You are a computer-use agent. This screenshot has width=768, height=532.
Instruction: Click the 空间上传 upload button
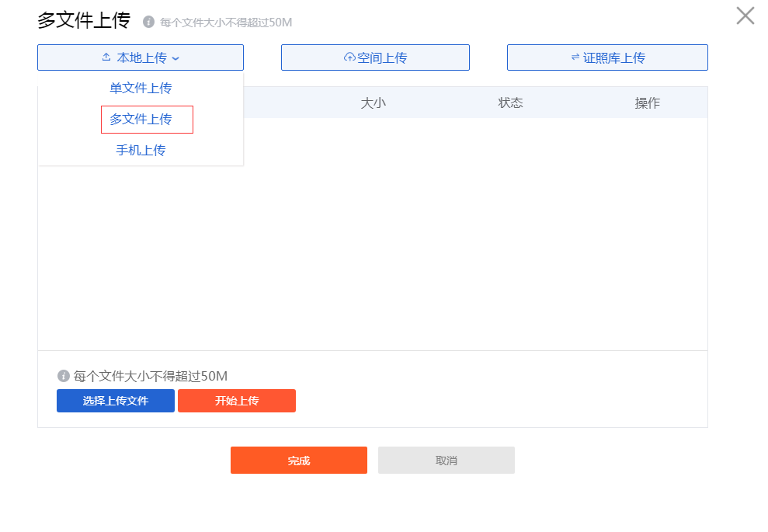pos(375,57)
